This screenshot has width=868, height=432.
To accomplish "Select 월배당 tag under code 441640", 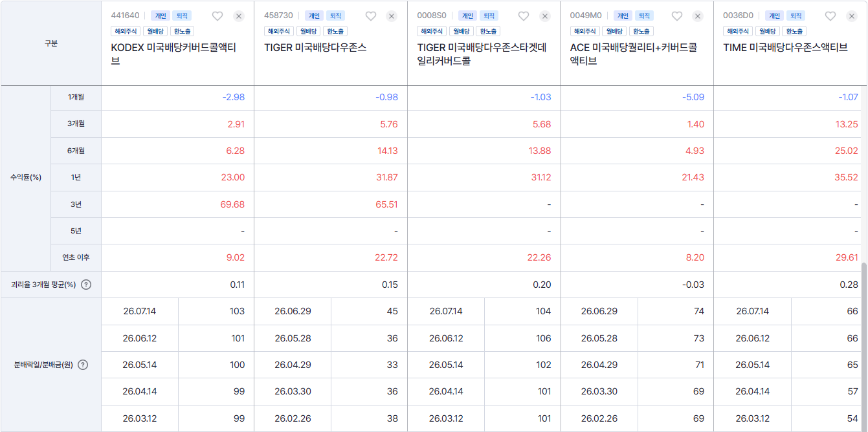I will (x=155, y=31).
